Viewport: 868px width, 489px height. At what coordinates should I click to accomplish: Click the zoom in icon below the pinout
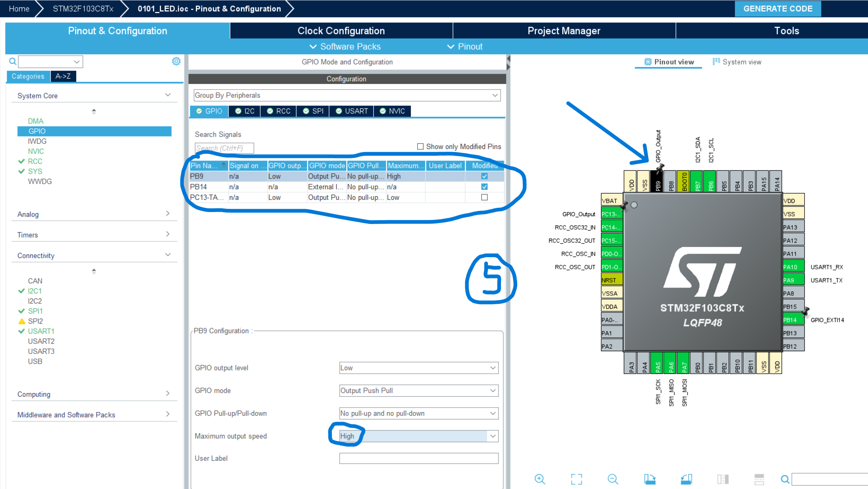[x=540, y=479]
